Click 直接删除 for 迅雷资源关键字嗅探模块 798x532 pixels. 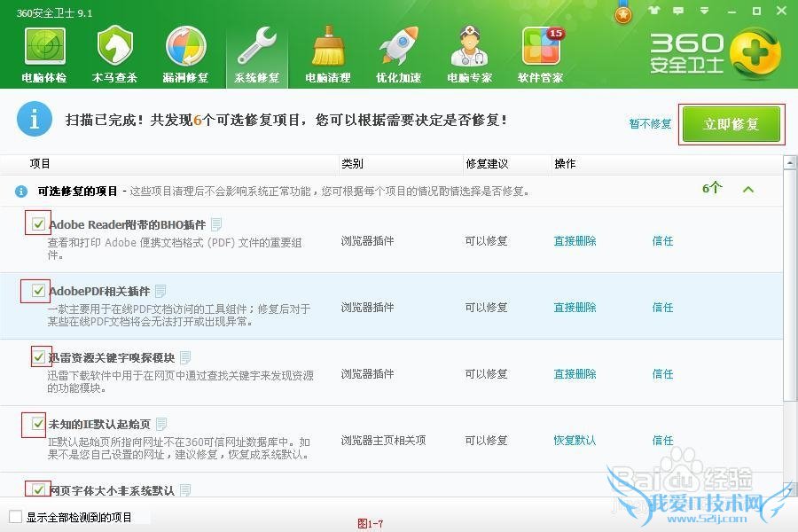[575, 374]
